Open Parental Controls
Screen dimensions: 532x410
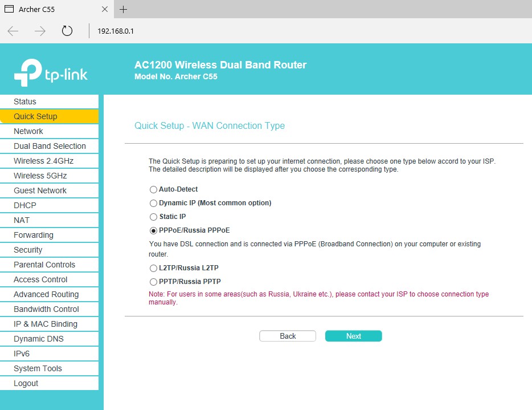(49, 265)
